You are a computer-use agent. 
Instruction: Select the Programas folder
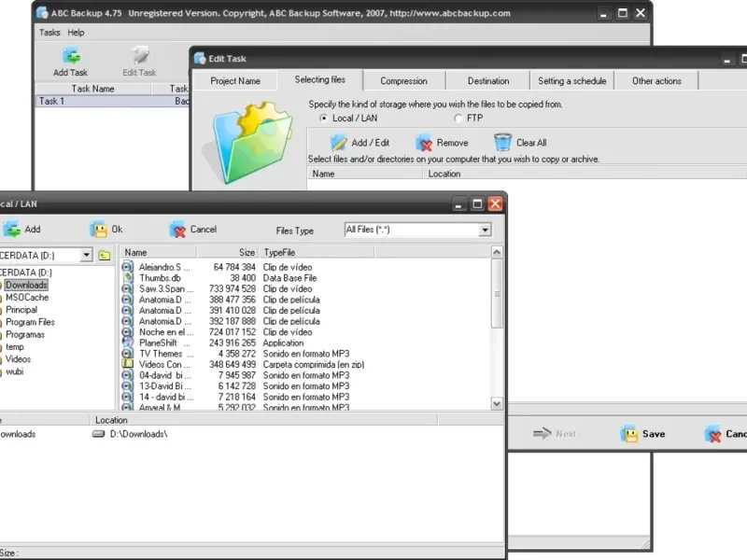tap(25, 334)
